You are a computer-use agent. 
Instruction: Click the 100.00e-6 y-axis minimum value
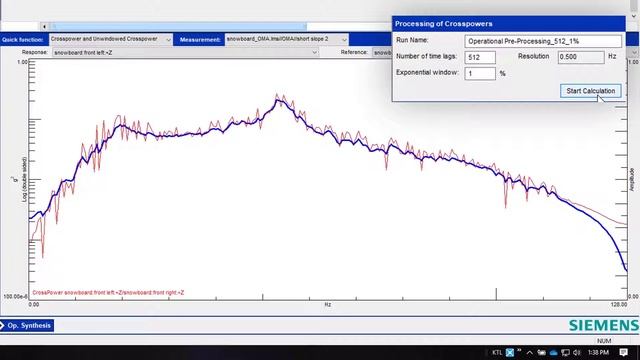tap(16, 296)
